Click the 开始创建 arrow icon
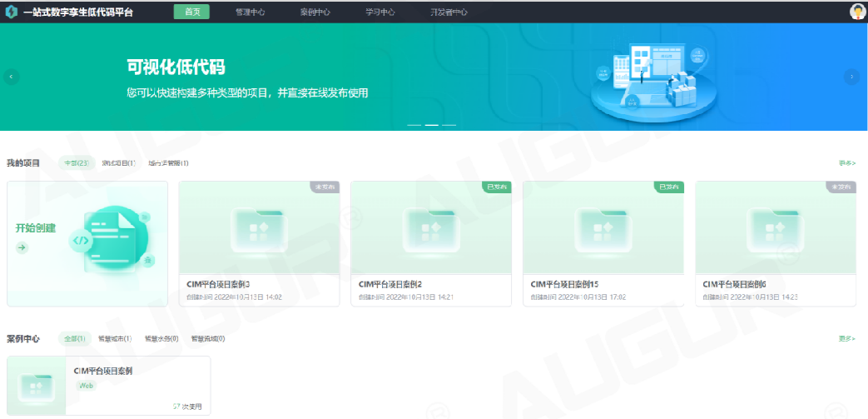 click(22, 247)
